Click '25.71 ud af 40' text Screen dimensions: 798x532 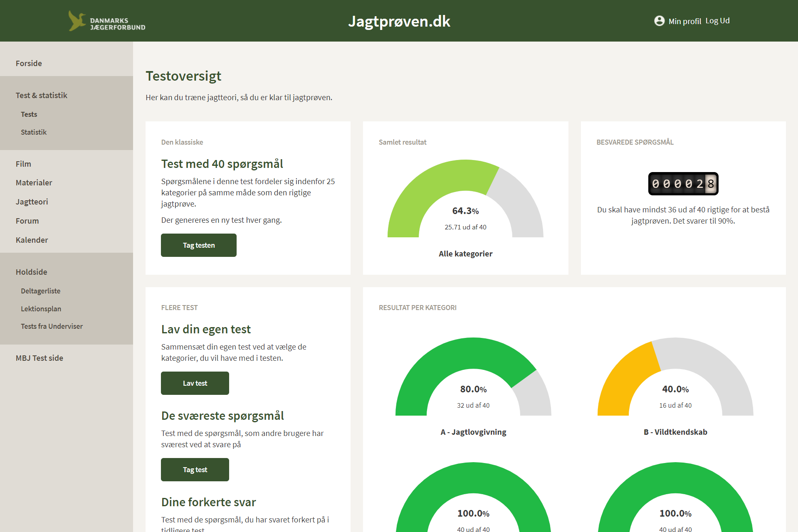465,227
